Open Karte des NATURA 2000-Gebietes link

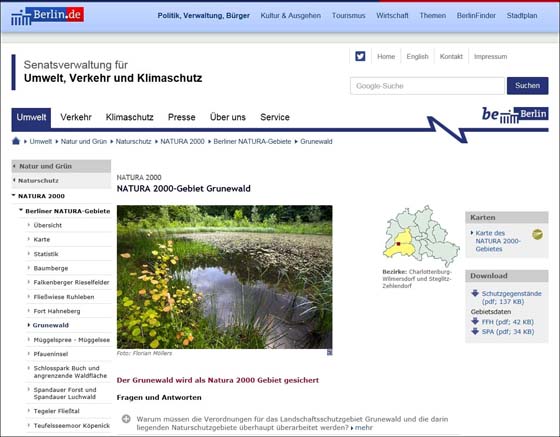pos(498,241)
